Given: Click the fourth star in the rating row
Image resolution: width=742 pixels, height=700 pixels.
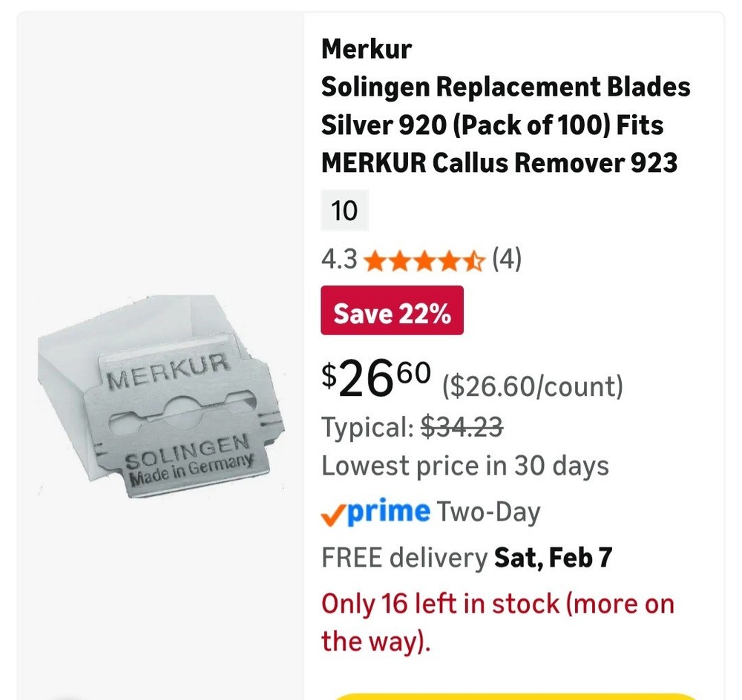Looking at the screenshot, I should coord(449,260).
